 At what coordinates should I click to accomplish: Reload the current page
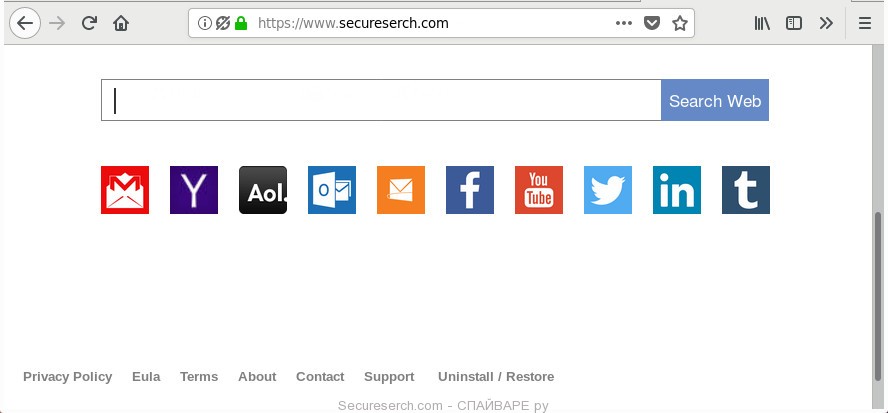point(89,23)
